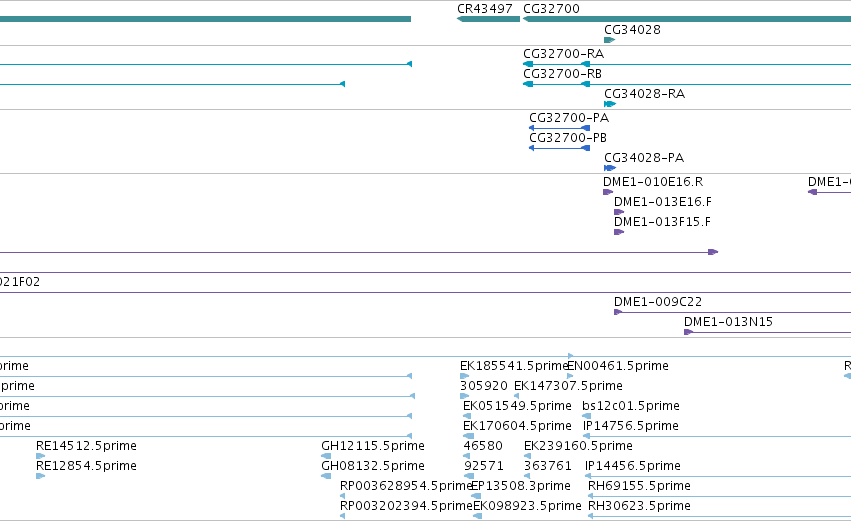Open the DME1-009C22 label
The image size is (851, 521).
coord(658,302)
